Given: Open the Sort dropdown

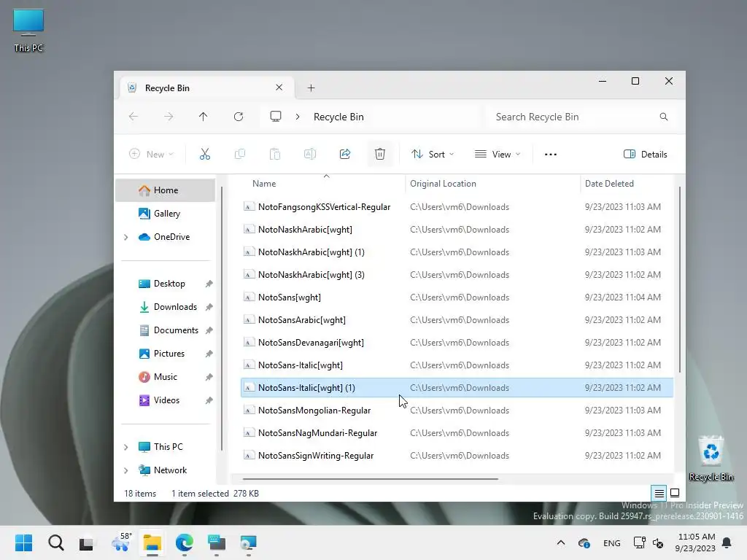Looking at the screenshot, I should [x=433, y=155].
